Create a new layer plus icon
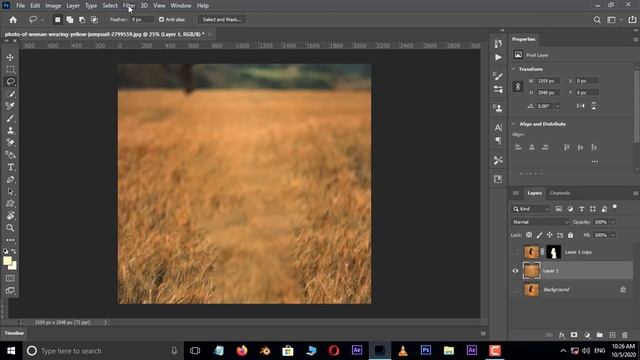 pos(612,335)
